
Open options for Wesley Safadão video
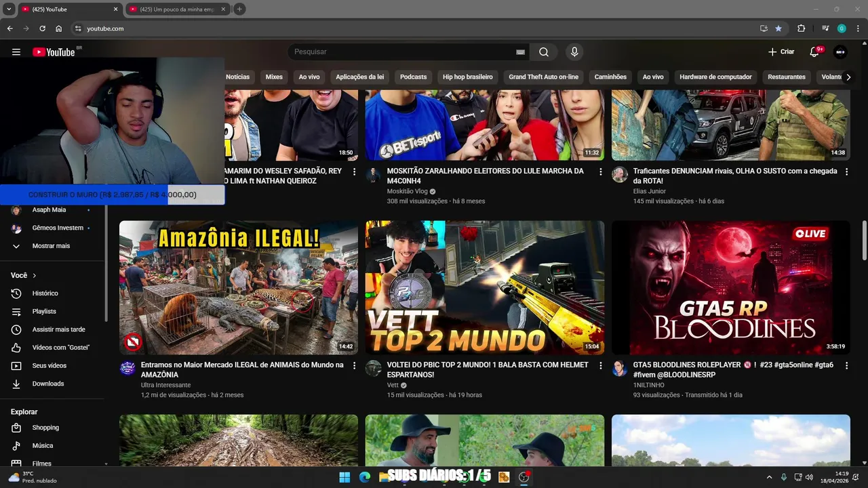tap(354, 172)
